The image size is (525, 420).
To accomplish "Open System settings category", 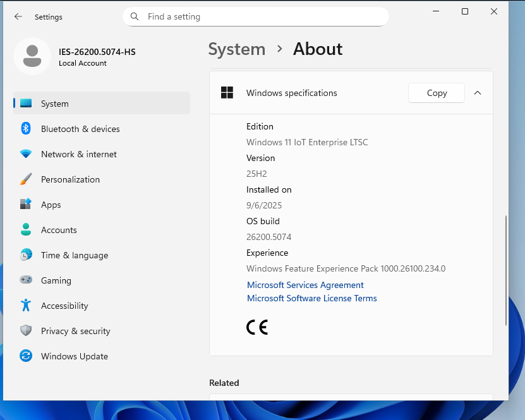I will (102, 104).
